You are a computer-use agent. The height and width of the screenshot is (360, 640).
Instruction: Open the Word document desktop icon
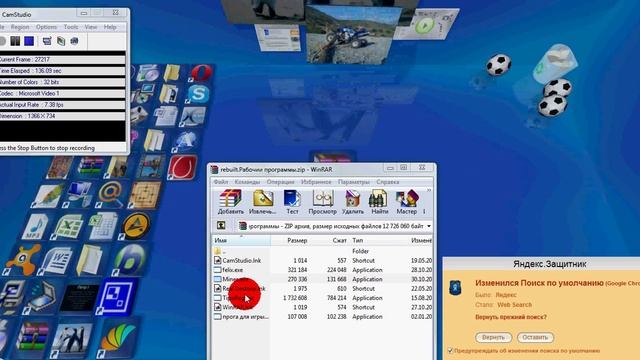pos(57,260)
